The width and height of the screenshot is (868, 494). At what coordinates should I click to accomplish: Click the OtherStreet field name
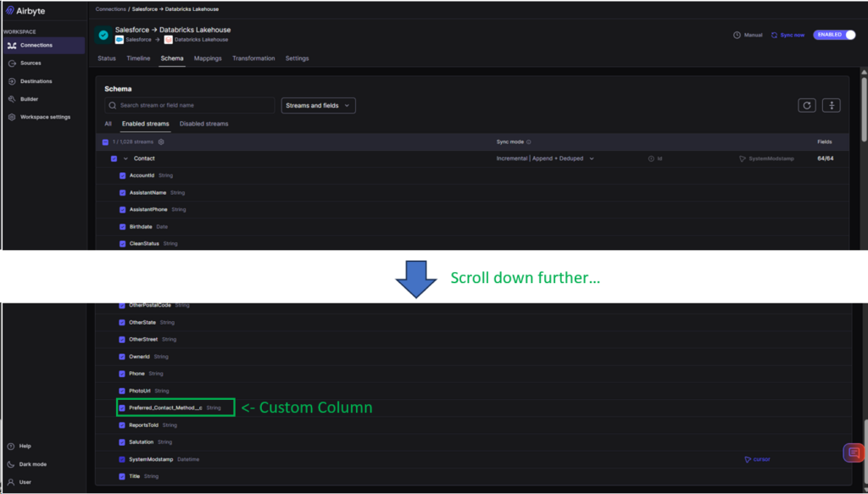click(143, 340)
